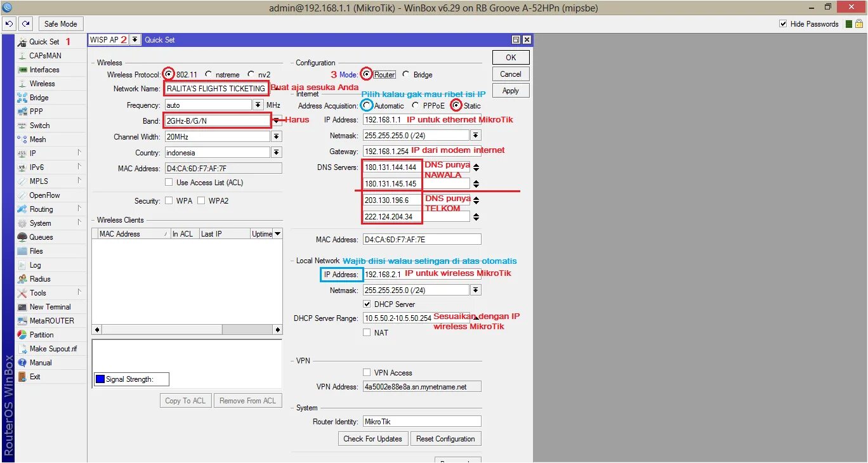Choose PPPoE address acquisition
Screen dimensions: 868x463
(x=416, y=106)
